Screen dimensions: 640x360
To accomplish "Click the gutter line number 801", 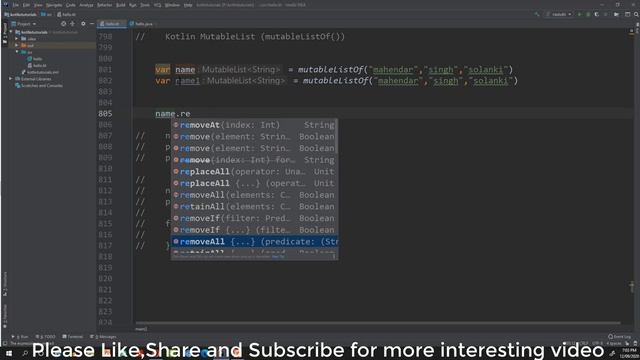I will coord(105,70).
